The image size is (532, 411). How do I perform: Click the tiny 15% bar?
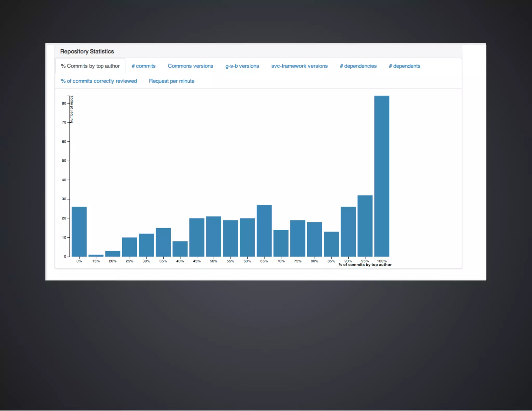coord(96,256)
